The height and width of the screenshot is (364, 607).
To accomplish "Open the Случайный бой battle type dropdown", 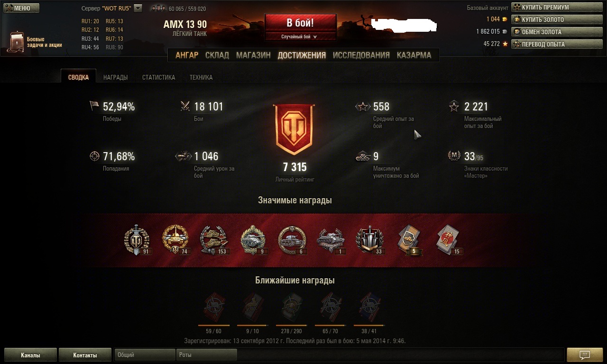I will 299,36.
